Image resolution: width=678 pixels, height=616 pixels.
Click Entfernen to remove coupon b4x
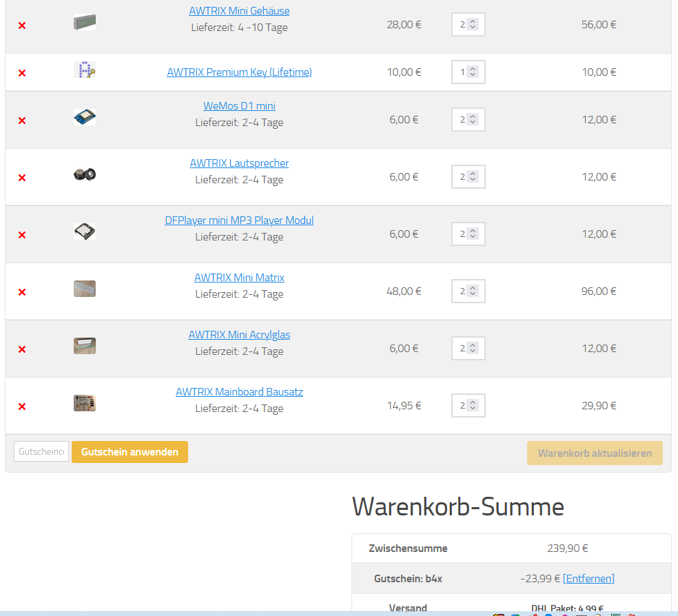(x=588, y=578)
